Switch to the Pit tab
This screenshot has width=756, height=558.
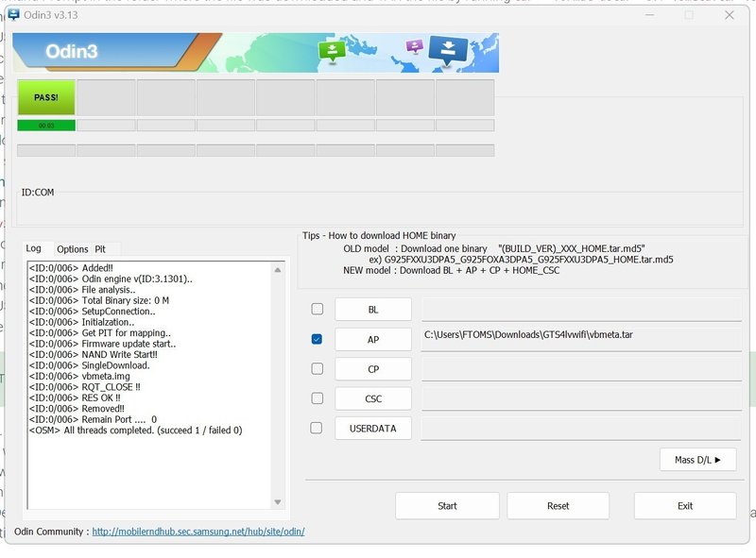coord(100,249)
